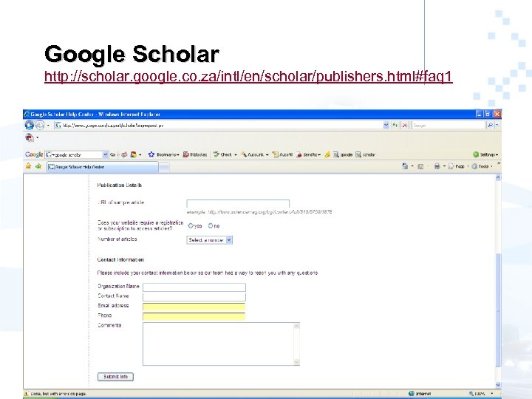
Task: Click the page scrollbar down arrow
Action: pos(498,384)
